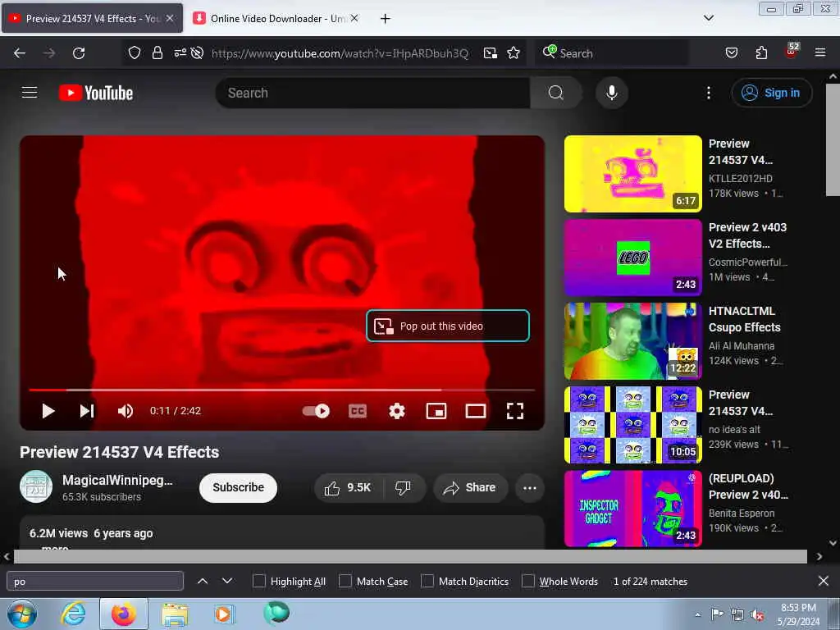Toggle closed captions CC button
840x630 pixels.
[x=358, y=411]
